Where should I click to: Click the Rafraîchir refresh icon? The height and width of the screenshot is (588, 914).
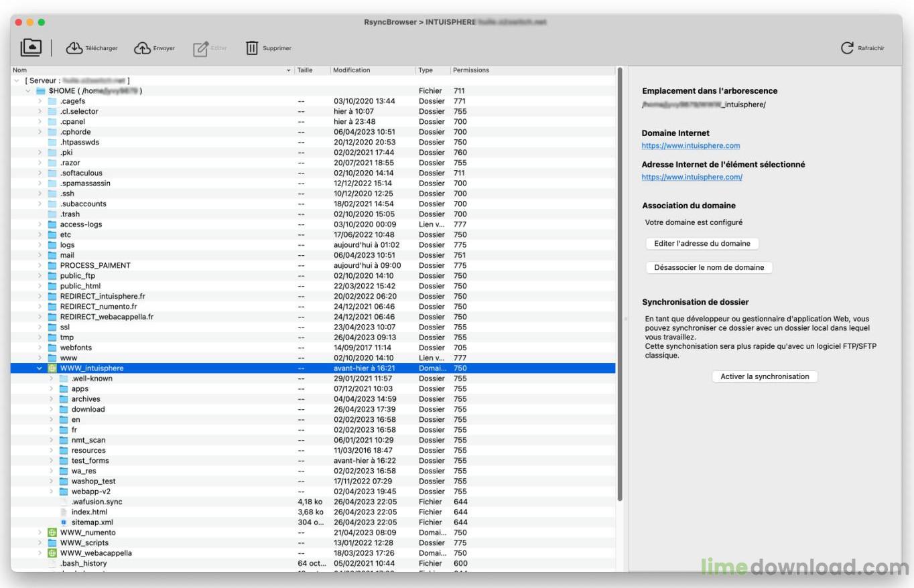pyautogui.click(x=847, y=47)
